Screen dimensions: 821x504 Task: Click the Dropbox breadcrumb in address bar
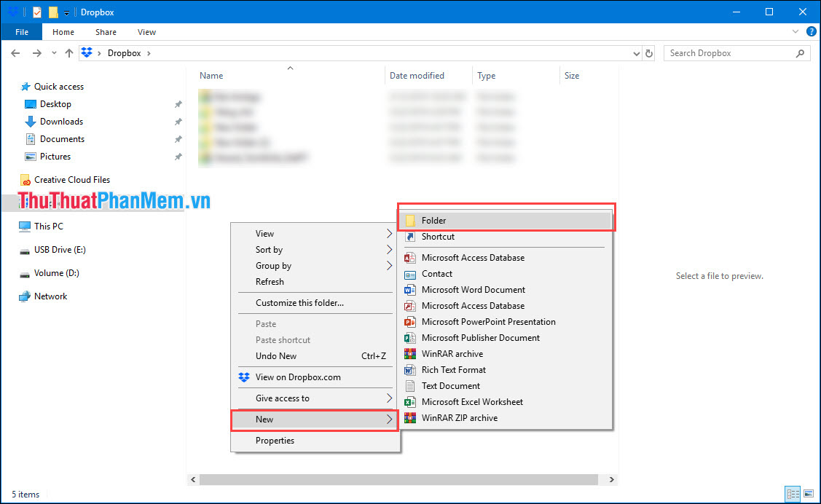pyautogui.click(x=124, y=53)
